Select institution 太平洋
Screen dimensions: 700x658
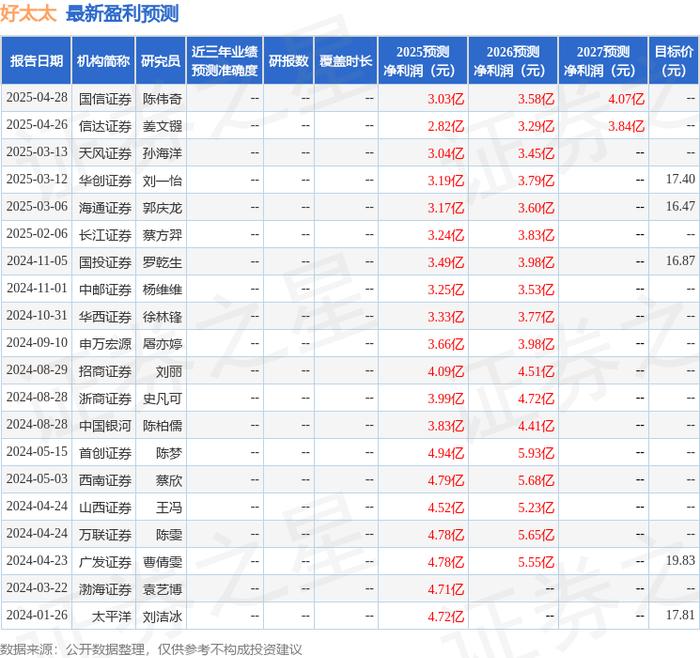[111, 616]
